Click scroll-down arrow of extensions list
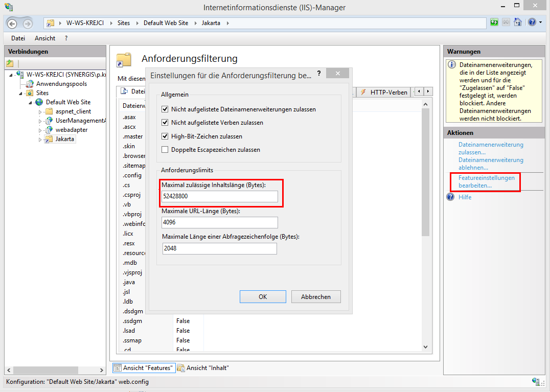This screenshot has width=550, height=392. 425,347
